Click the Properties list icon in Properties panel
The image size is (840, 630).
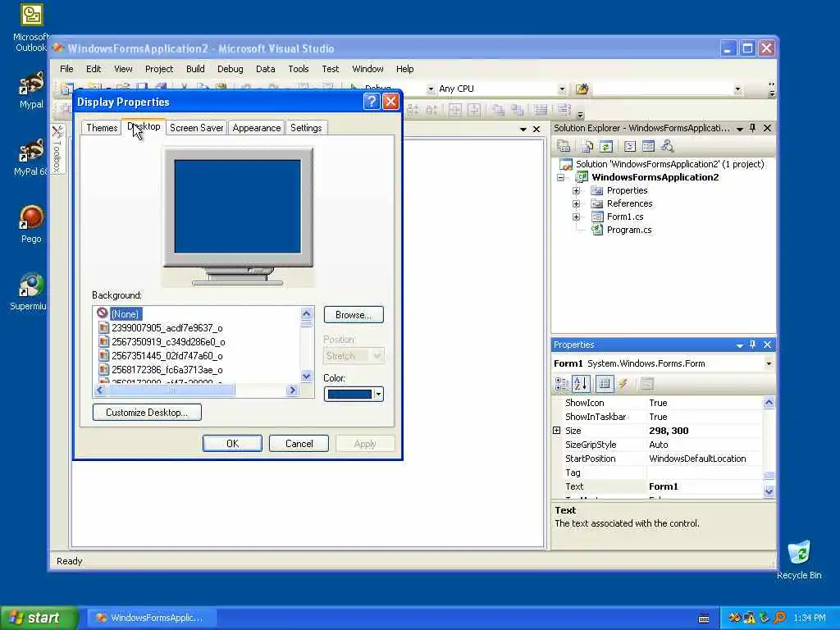[x=605, y=384]
